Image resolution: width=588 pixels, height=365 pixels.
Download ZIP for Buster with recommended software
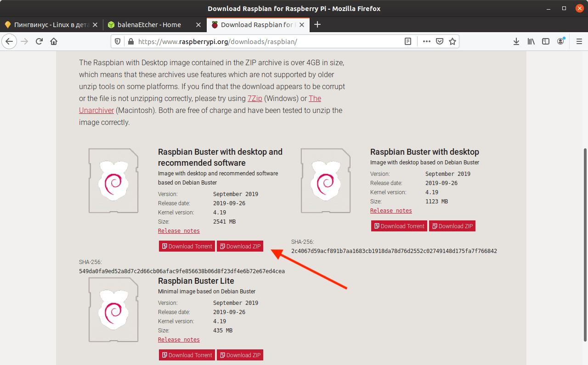click(240, 246)
